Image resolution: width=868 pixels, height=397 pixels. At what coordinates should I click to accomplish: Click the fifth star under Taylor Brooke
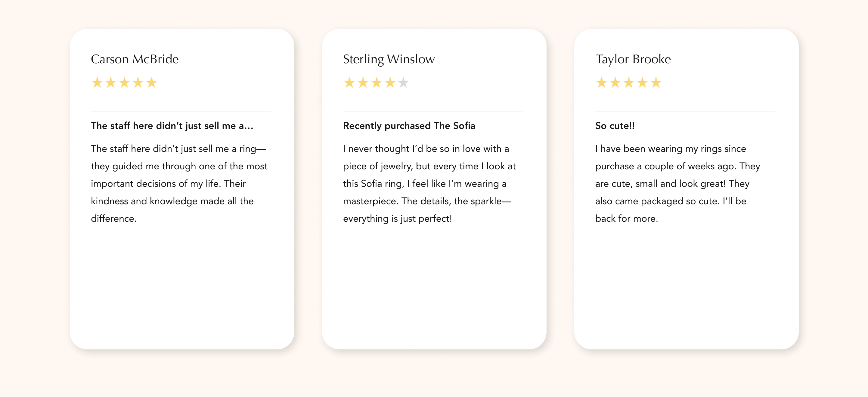(x=656, y=83)
